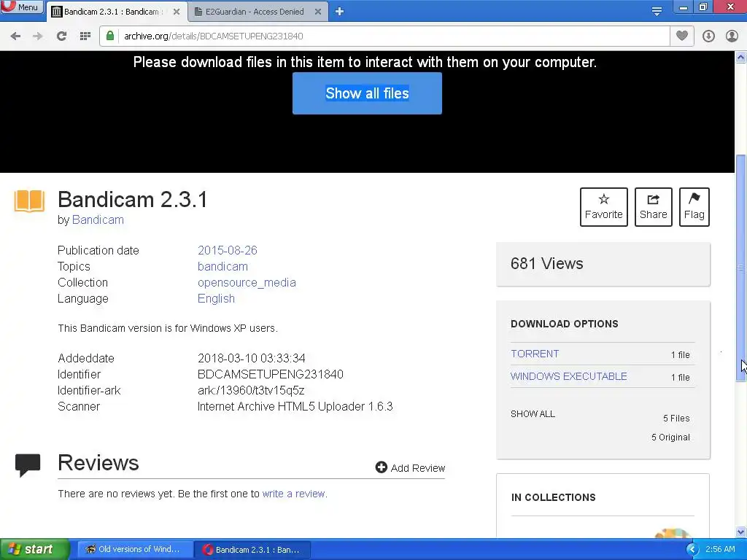Download the WINDOWS EXECUTABLE file
747x560 pixels.
click(x=569, y=376)
